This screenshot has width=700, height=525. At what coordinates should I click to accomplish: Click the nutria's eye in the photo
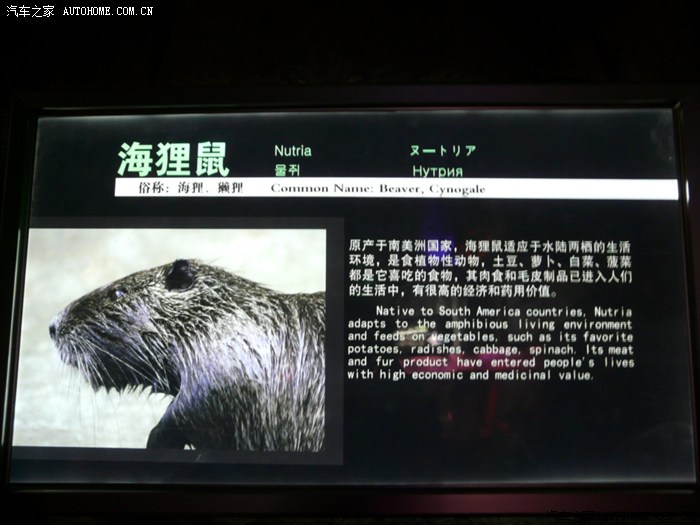120,293
